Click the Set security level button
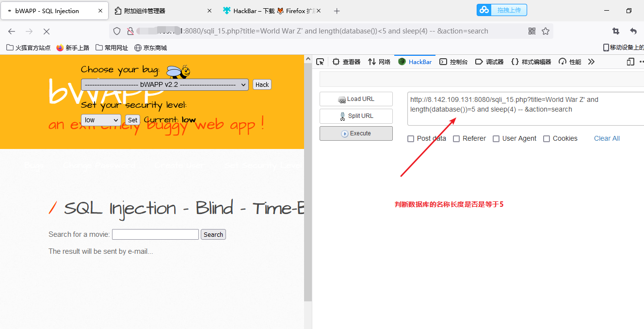 [132, 120]
